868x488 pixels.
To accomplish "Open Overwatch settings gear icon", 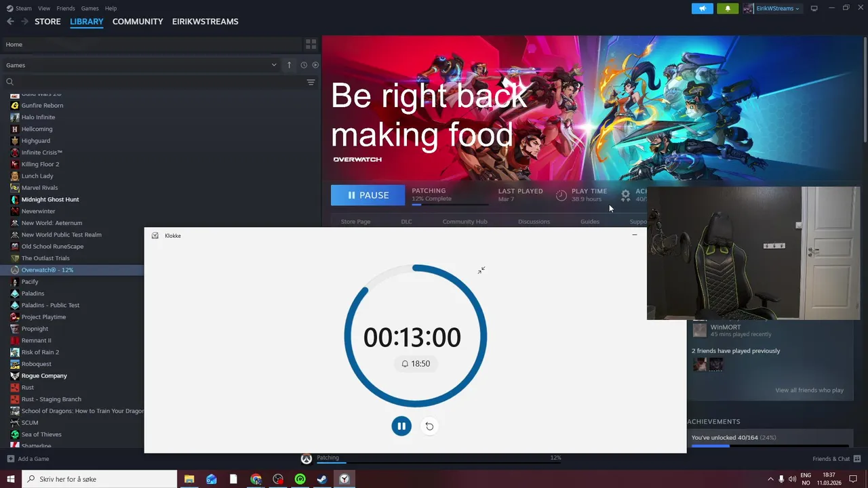I will [x=625, y=195].
